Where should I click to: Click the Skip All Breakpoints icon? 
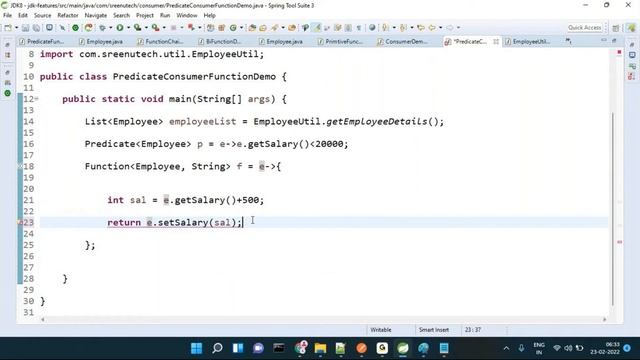(62, 28)
